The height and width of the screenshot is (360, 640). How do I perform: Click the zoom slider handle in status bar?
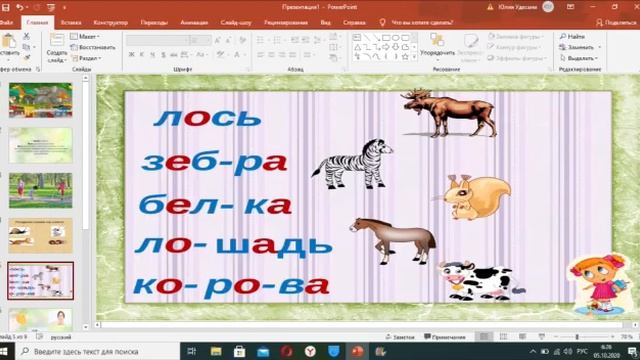pyautogui.click(x=577, y=337)
